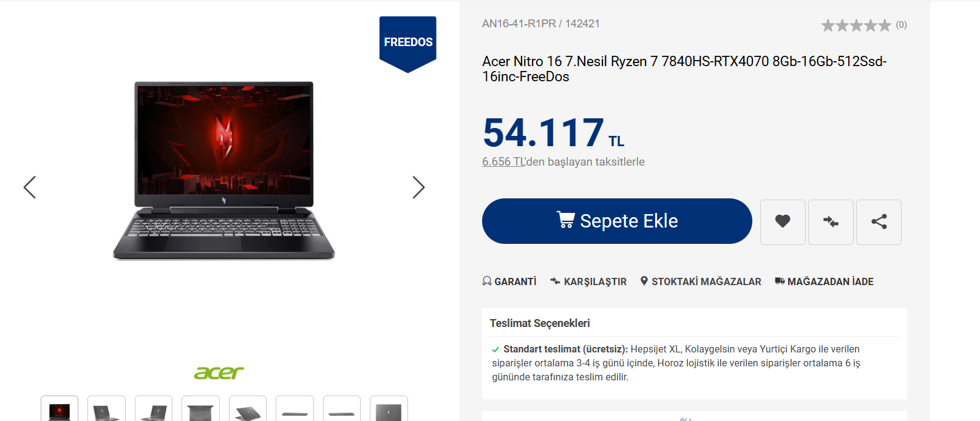The width and height of the screenshot is (980, 421).
Task: Select the KARŞILAŞTIR option
Action: [x=588, y=281]
